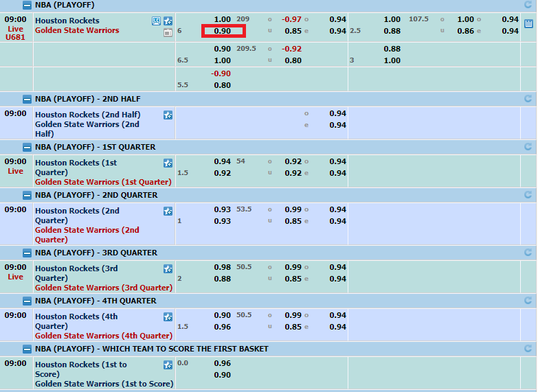The height and width of the screenshot is (392, 538).
Task: Bet Rockets 3rd Quarter handicap at 0.98
Action: [x=223, y=267]
